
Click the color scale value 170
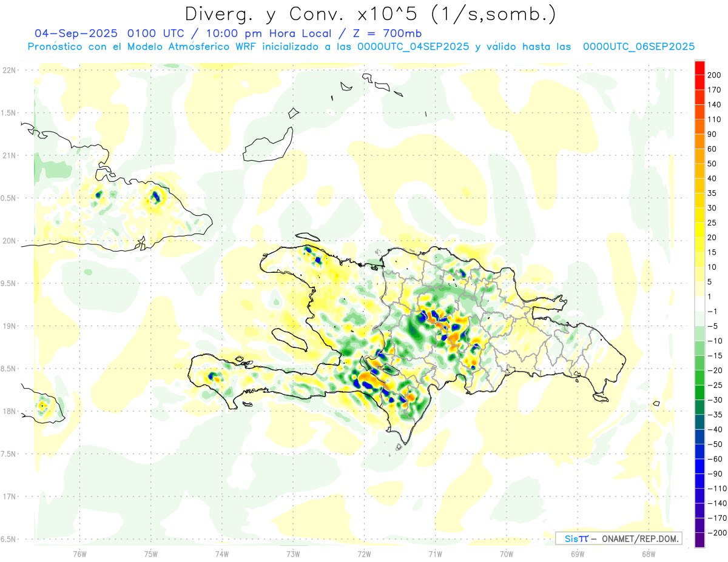coord(715,90)
